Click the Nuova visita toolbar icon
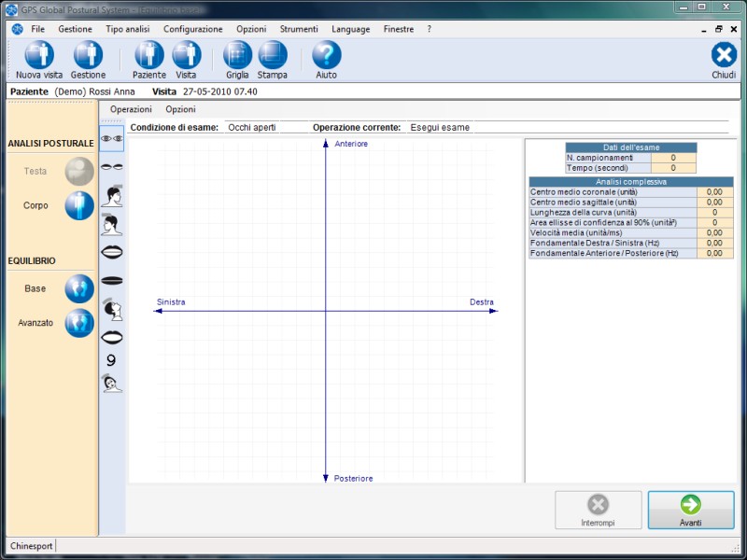The image size is (747, 560). 39,56
